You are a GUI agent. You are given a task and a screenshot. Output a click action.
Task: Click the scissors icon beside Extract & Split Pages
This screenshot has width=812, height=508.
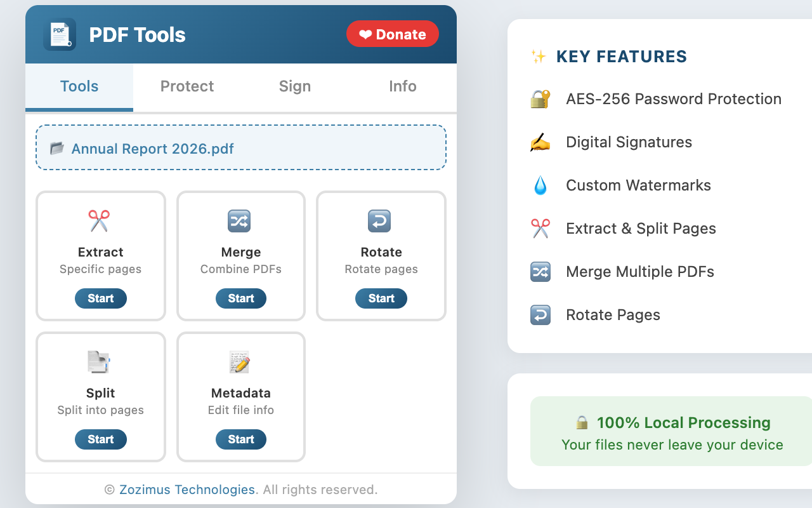(x=540, y=229)
